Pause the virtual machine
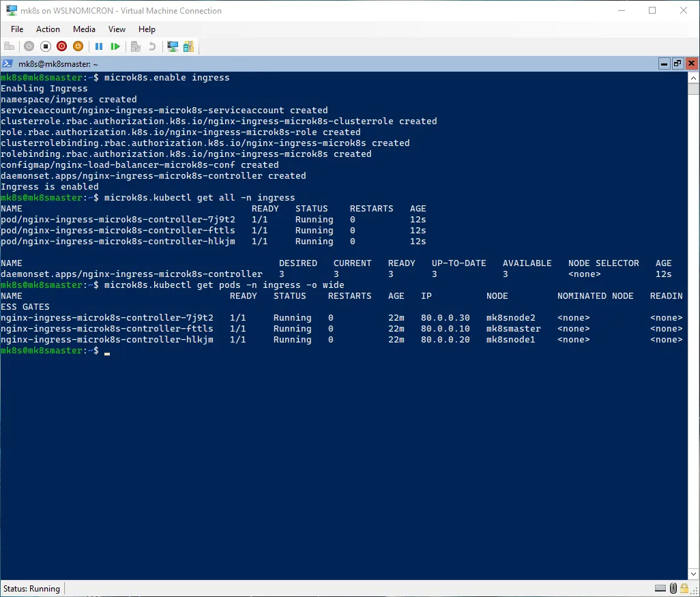Viewport: 700px width, 597px height. [x=99, y=46]
